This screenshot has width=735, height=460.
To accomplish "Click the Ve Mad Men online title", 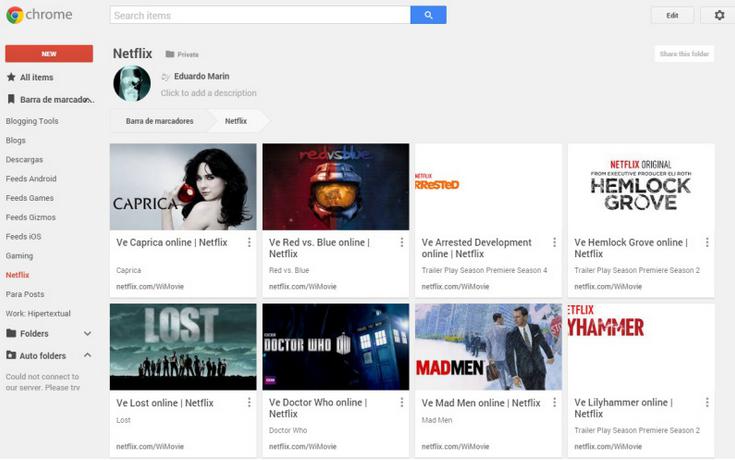I will click(x=480, y=403).
